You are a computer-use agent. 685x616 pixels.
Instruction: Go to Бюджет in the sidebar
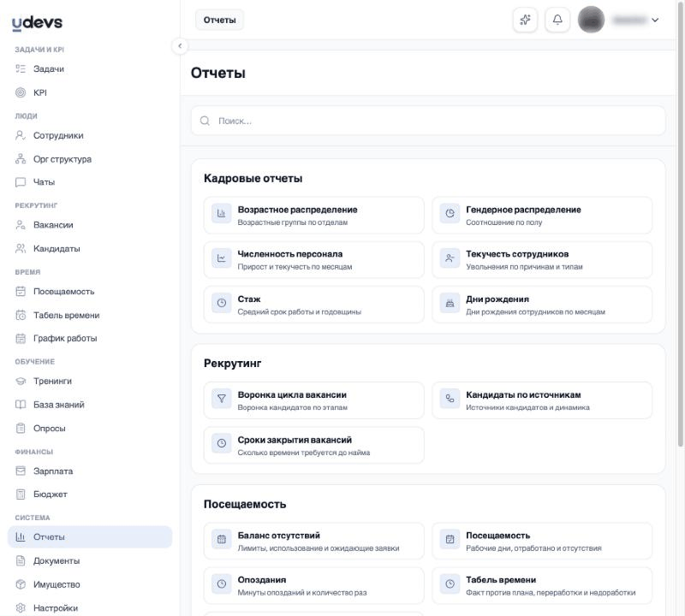[90, 495]
